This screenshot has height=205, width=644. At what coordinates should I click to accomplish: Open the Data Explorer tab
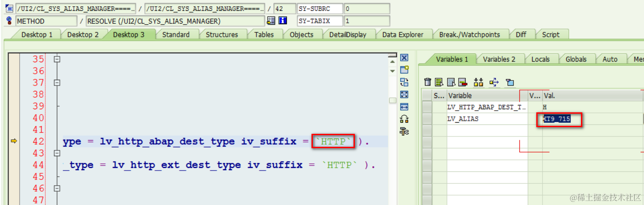[403, 34]
